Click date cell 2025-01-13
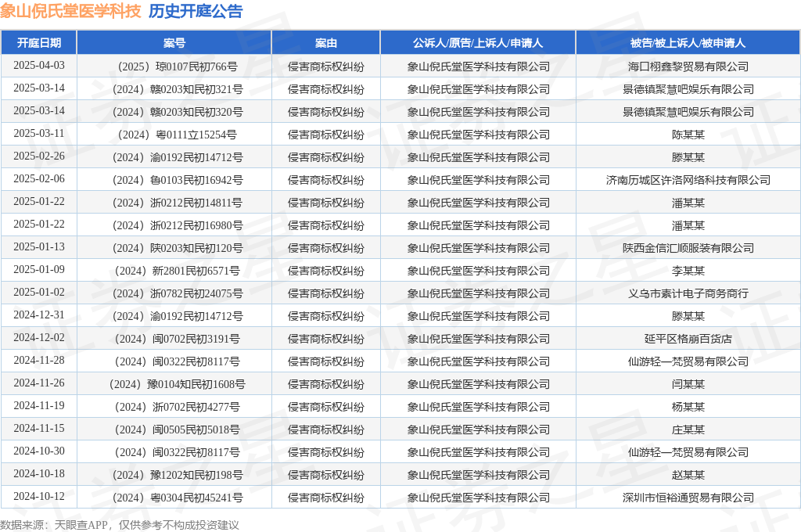 (39, 247)
